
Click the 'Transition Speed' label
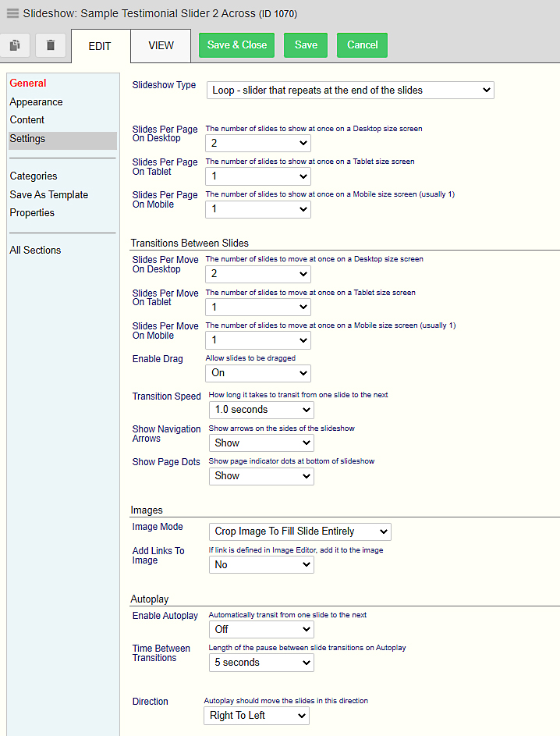point(166,396)
